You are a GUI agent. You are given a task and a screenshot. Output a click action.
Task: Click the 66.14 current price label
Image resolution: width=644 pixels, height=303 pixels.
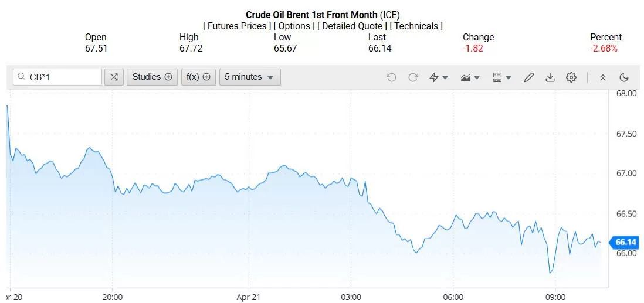click(624, 242)
